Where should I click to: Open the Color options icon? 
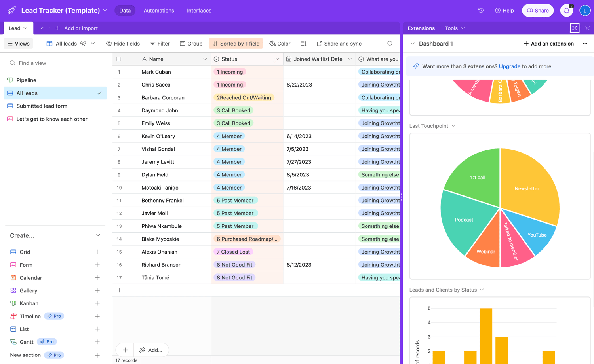tap(272, 43)
